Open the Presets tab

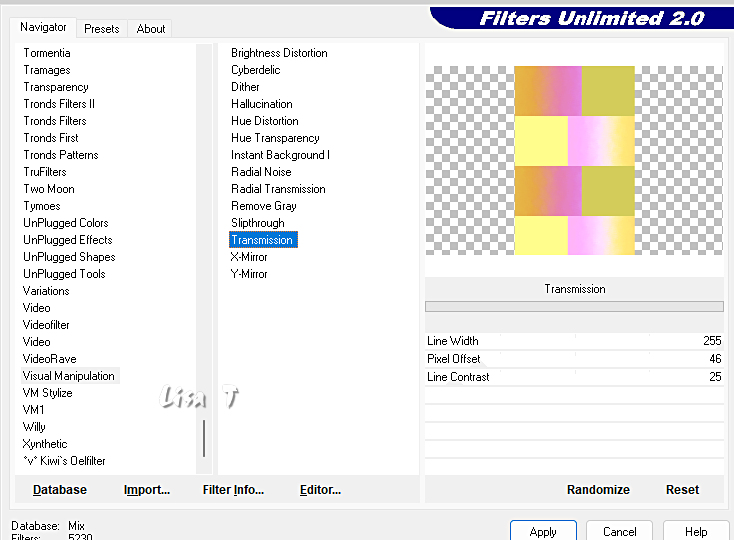point(102,29)
